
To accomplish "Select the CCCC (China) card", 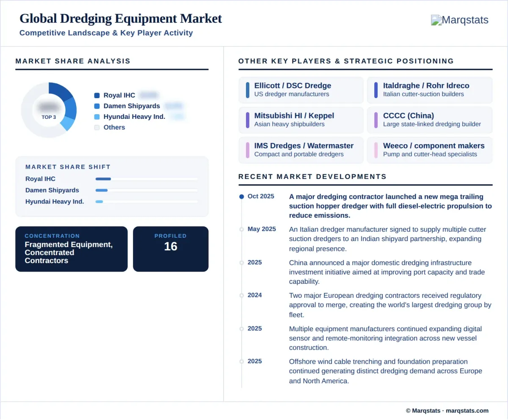I will tap(430, 120).
